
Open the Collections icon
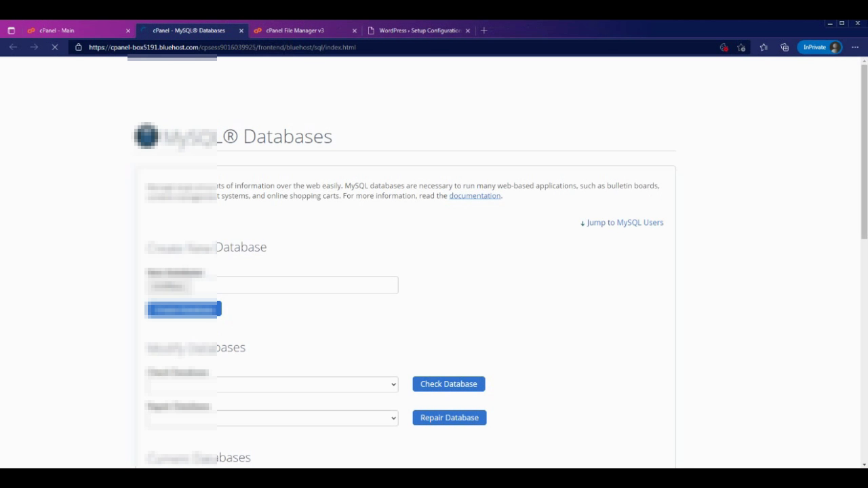pyautogui.click(x=785, y=47)
